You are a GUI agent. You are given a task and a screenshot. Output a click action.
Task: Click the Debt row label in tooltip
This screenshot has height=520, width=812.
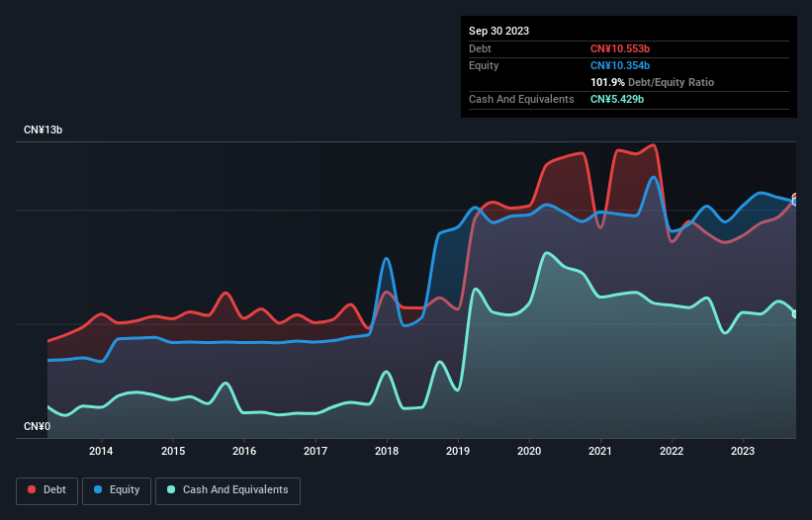[480, 48]
